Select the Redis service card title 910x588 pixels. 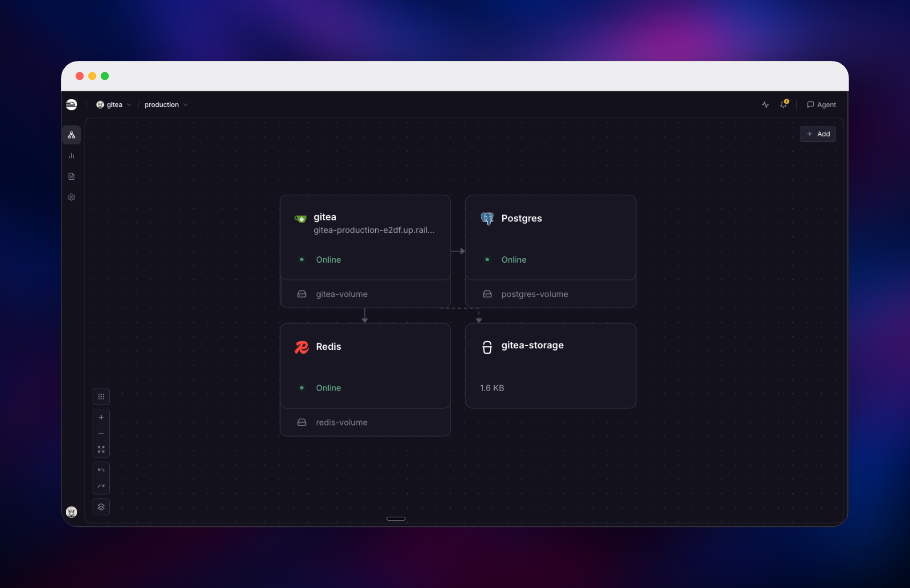coord(328,347)
